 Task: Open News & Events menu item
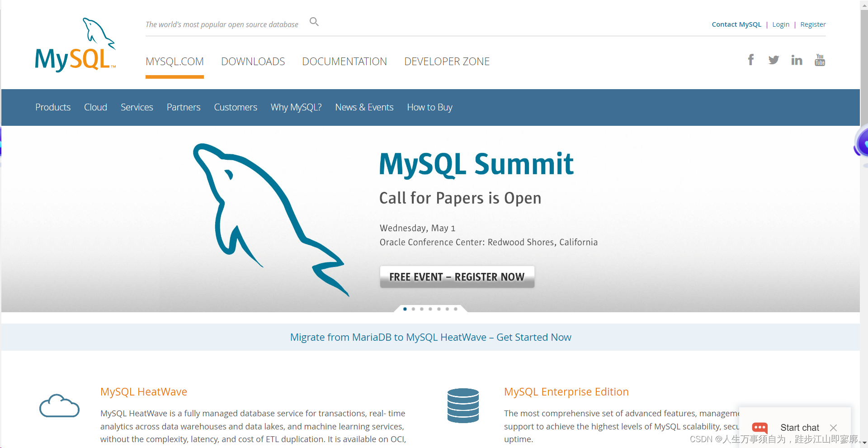(x=364, y=107)
